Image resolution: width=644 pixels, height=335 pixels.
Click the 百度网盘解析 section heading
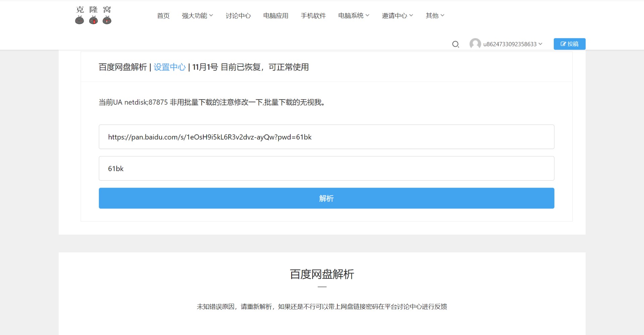(x=322, y=274)
